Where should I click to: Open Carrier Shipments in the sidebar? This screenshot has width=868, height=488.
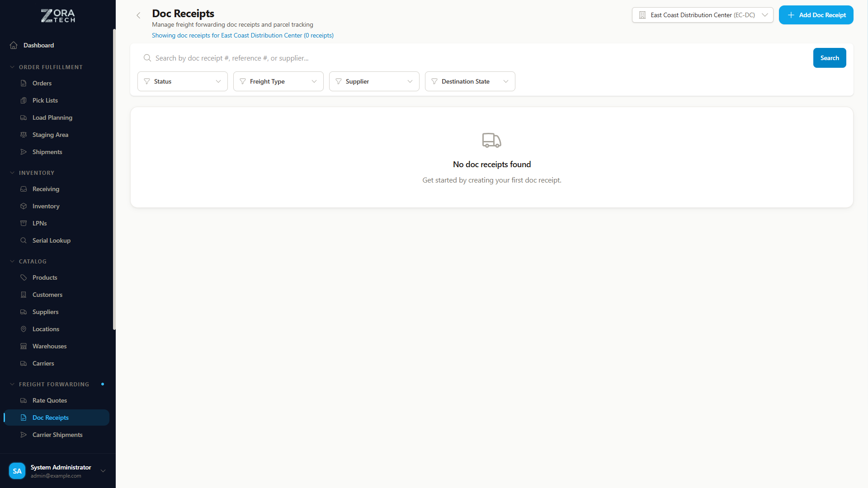tap(57, 435)
